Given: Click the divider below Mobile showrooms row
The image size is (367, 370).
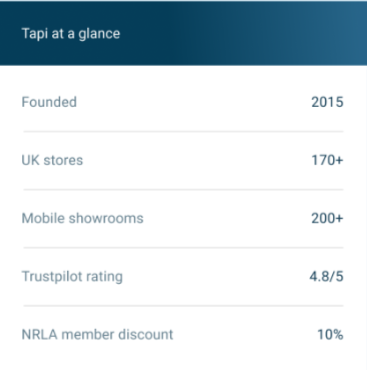Looking at the screenshot, I should [x=183, y=248].
